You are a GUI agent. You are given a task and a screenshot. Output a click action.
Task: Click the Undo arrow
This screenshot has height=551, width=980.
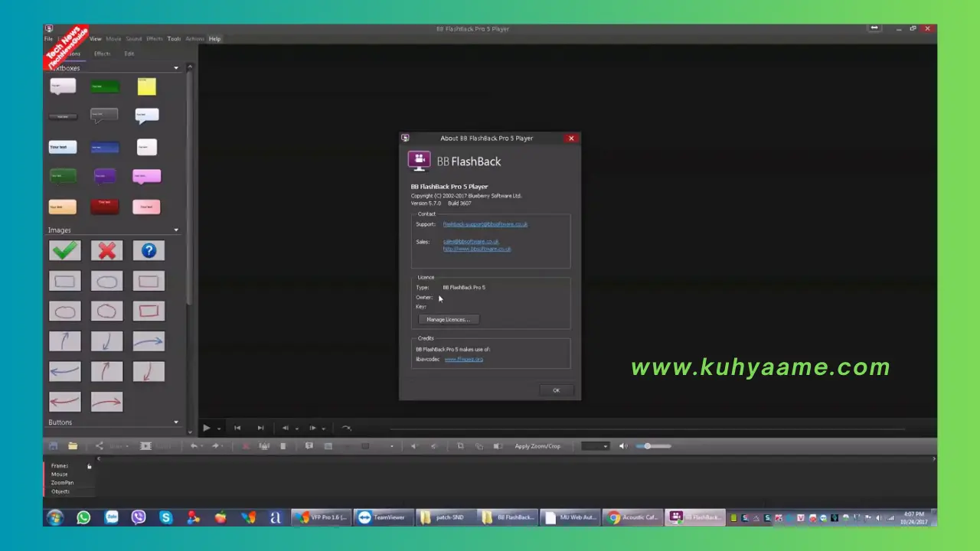tap(194, 446)
